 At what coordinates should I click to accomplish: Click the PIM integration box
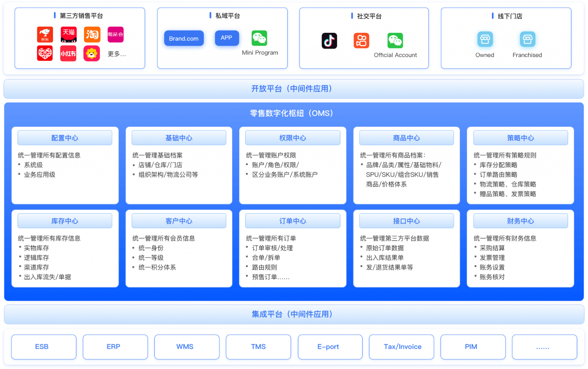[473, 347]
